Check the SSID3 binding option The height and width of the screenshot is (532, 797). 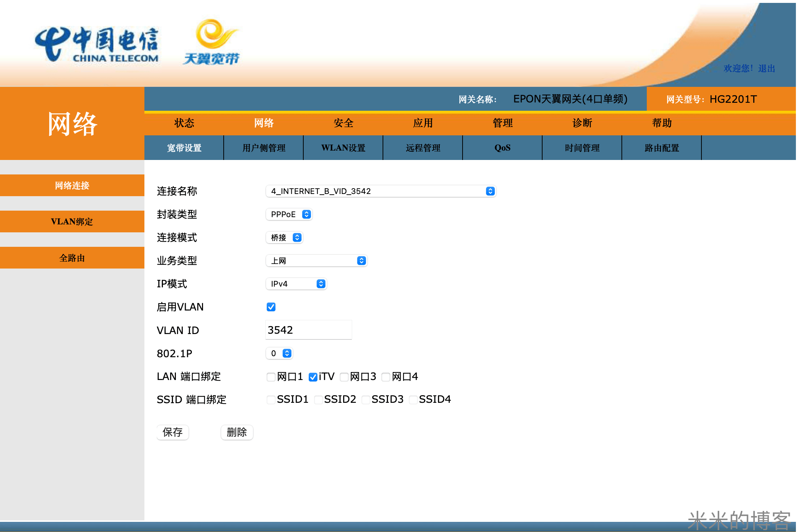point(366,400)
